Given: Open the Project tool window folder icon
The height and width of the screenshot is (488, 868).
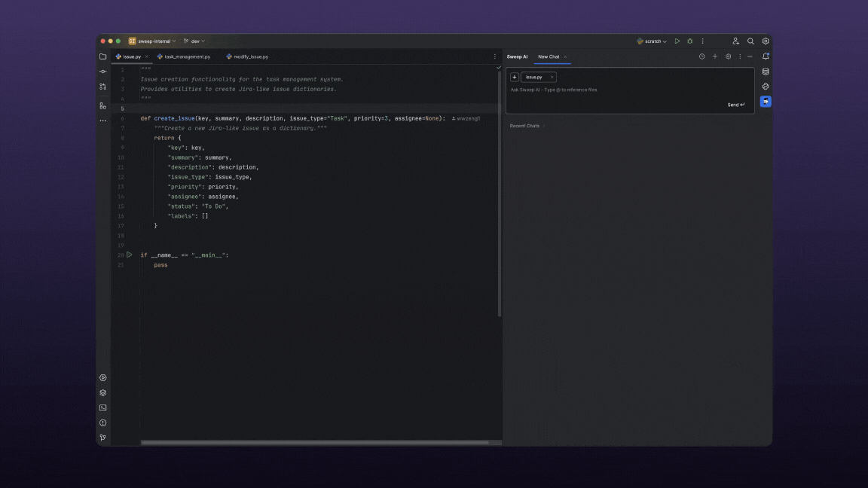Looking at the screenshot, I should 103,56.
